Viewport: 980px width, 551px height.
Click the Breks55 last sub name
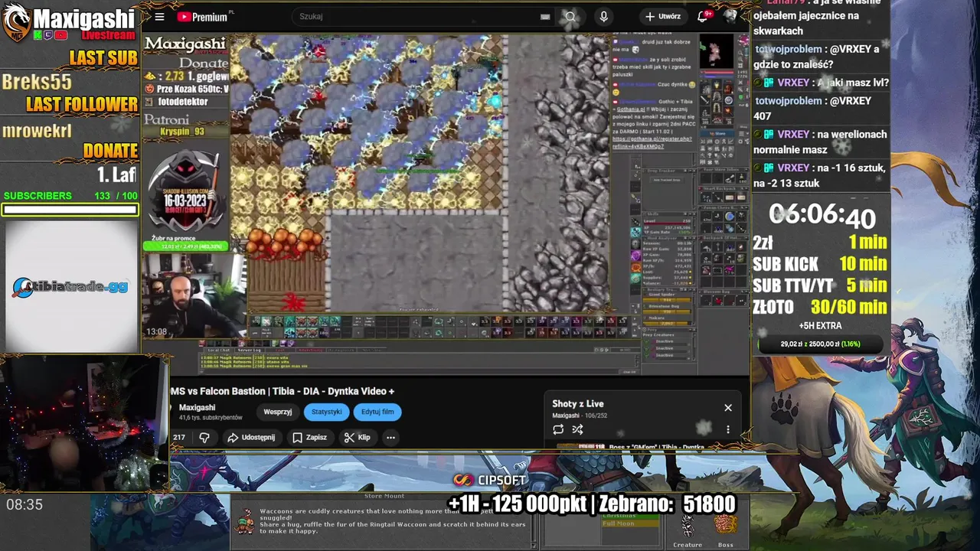(37, 82)
